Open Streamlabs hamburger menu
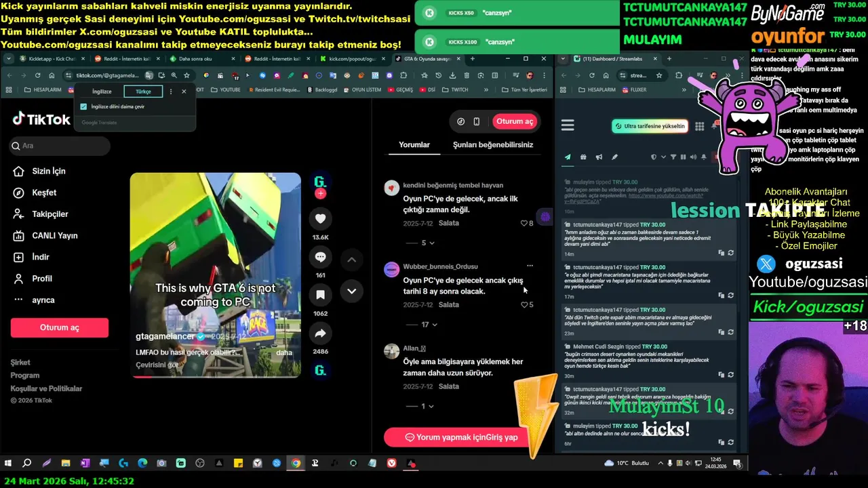868x488 pixels. 568,125
